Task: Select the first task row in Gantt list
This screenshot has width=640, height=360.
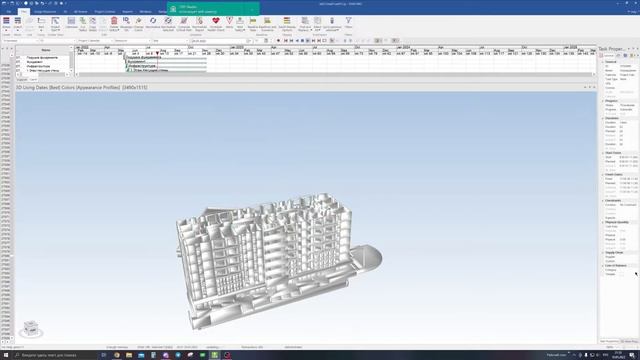Action: click(x=42, y=58)
